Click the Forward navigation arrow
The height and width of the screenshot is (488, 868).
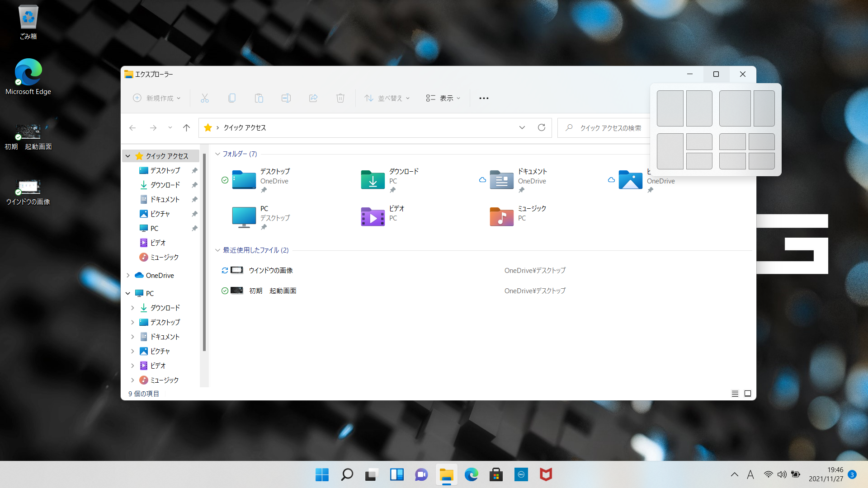coord(153,128)
